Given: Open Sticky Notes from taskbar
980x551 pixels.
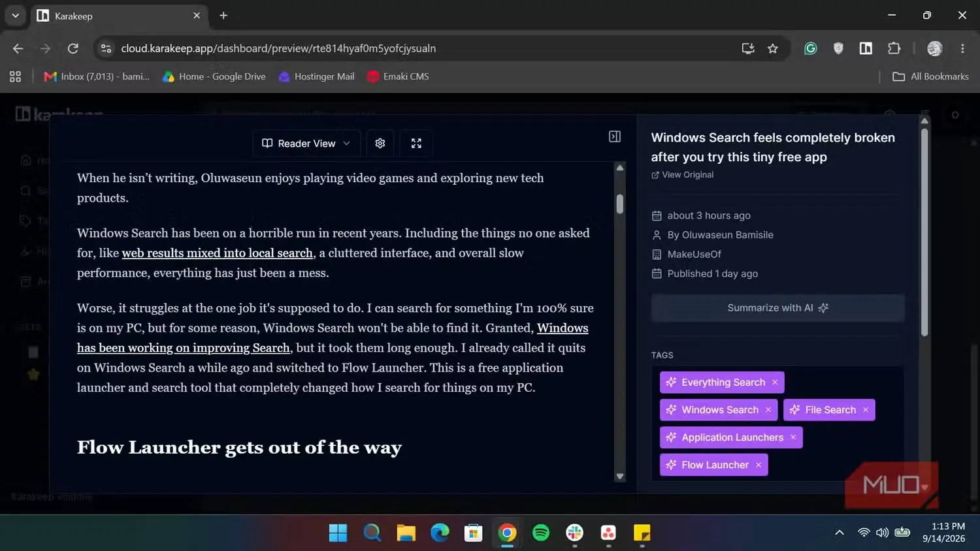Looking at the screenshot, I should (x=642, y=533).
